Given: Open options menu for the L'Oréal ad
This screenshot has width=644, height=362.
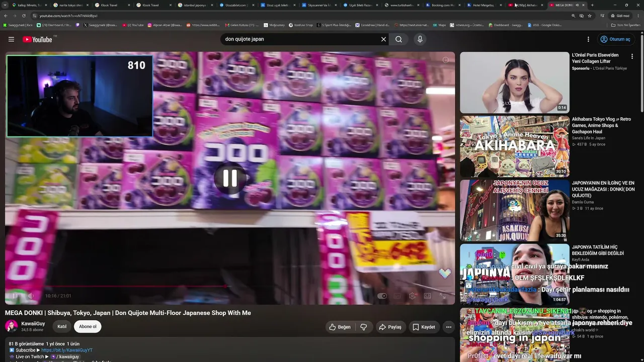Looking at the screenshot, I should point(632,56).
